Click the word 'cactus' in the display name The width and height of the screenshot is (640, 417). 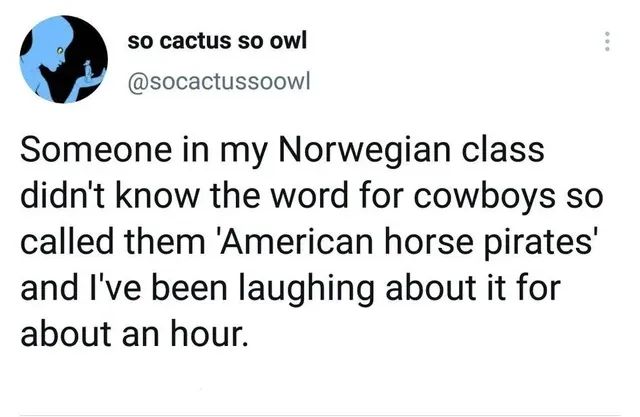[x=187, y=42]
